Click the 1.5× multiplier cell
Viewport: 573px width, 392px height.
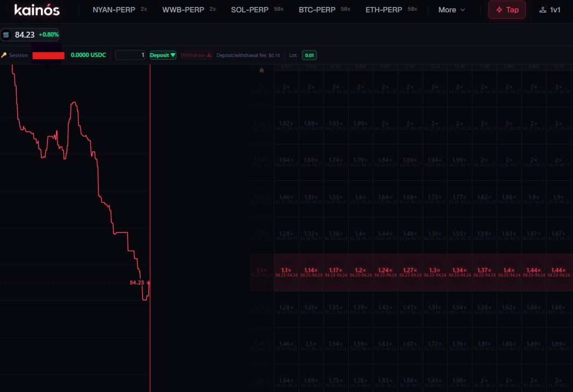312,346
